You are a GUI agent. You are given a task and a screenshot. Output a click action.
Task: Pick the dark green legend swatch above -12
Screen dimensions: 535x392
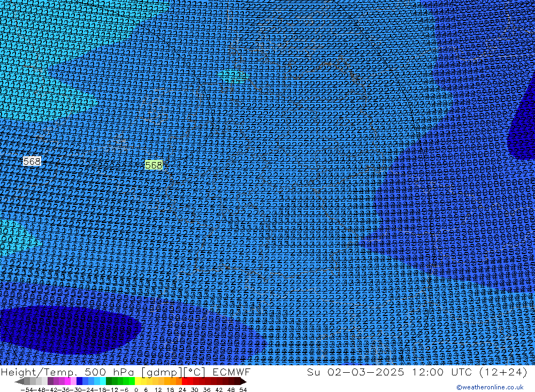(109, 381)
